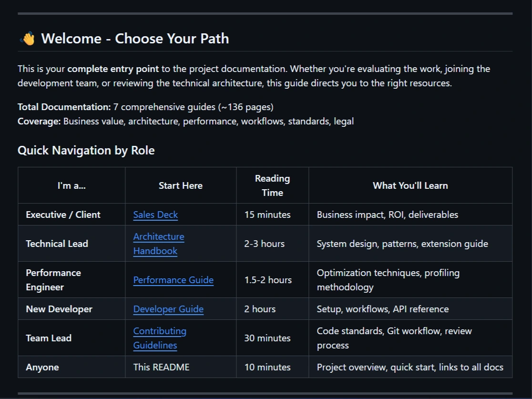
Task: Click the waving hand emoji in the heading
Action: pos(28,39)
